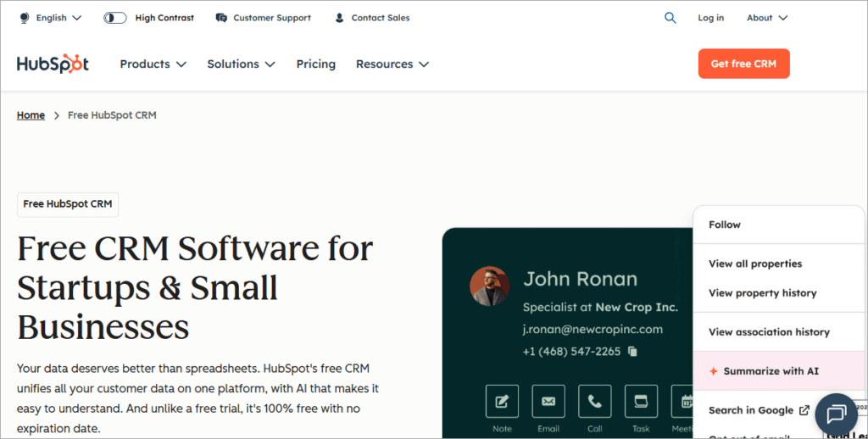Open the live chat widget bubble

pos(836,414)
